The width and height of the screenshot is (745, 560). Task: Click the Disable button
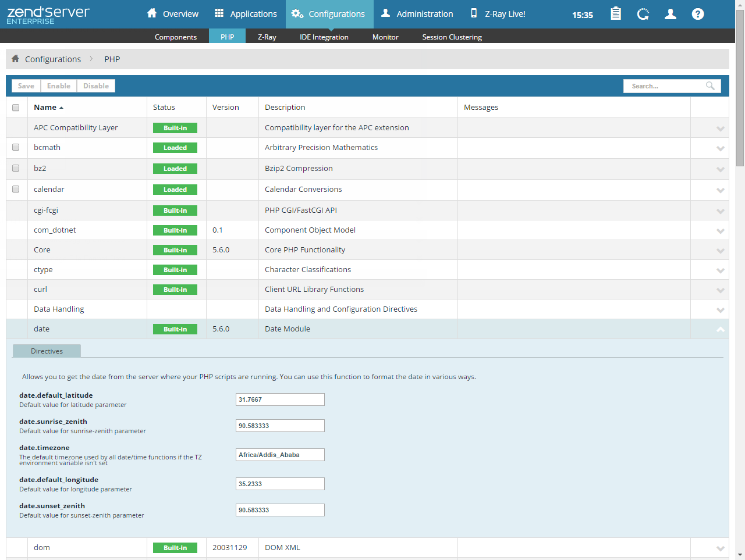96,86
